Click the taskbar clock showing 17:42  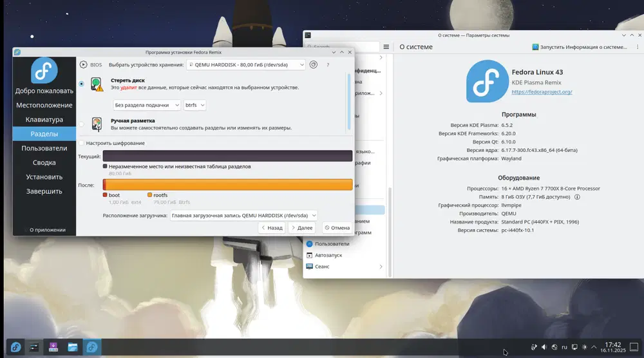(x=613, y=347)
